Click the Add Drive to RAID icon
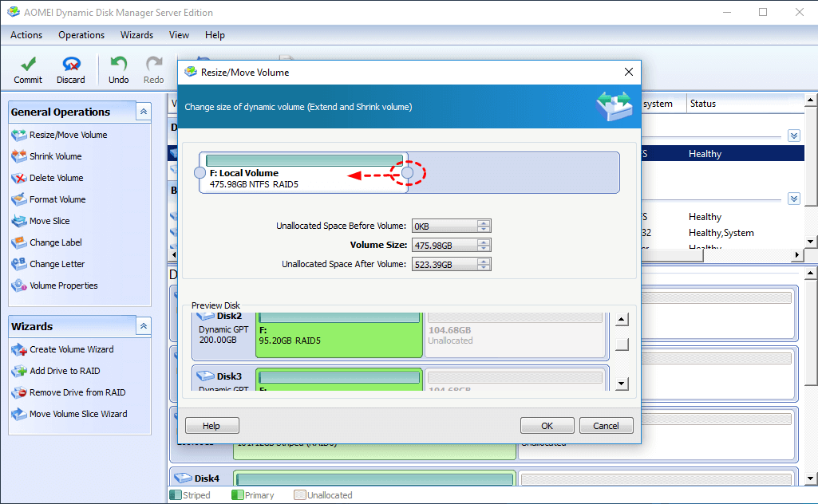Screen dimensions: 818x504 click(x=19, y=371)
